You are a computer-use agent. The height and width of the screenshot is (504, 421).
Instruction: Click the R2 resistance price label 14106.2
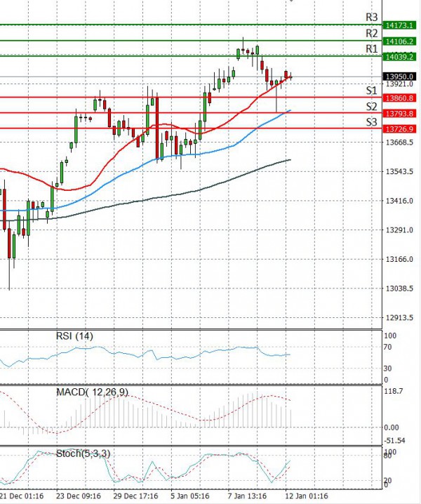click(399, 41)
